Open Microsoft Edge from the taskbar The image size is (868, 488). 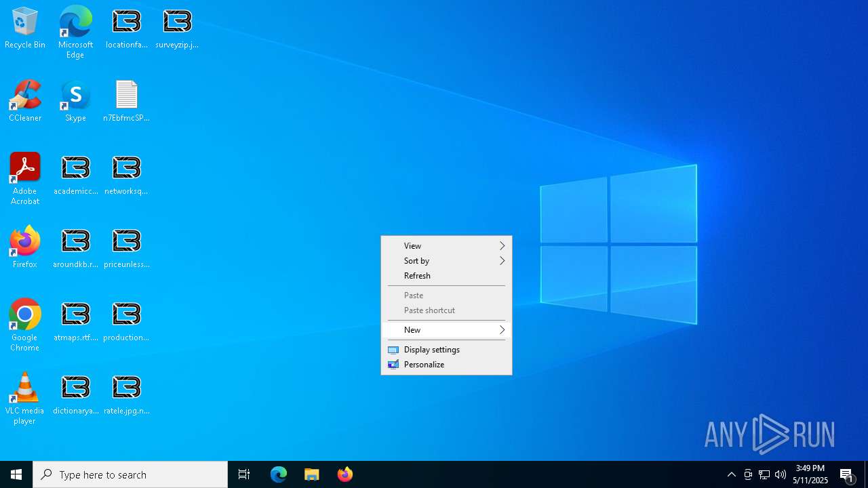click(x=279, y=474)
